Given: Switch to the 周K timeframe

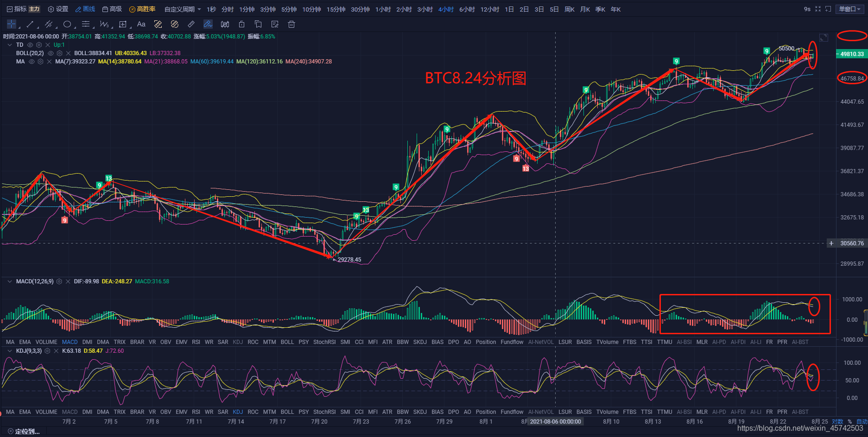Looking at the screenshot, I should tap(570, 9).
